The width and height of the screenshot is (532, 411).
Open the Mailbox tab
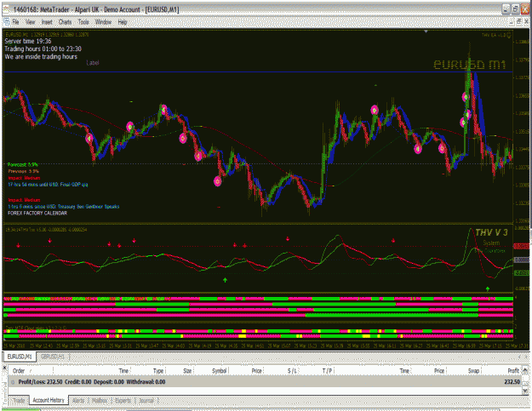click(x=100, y=401)
